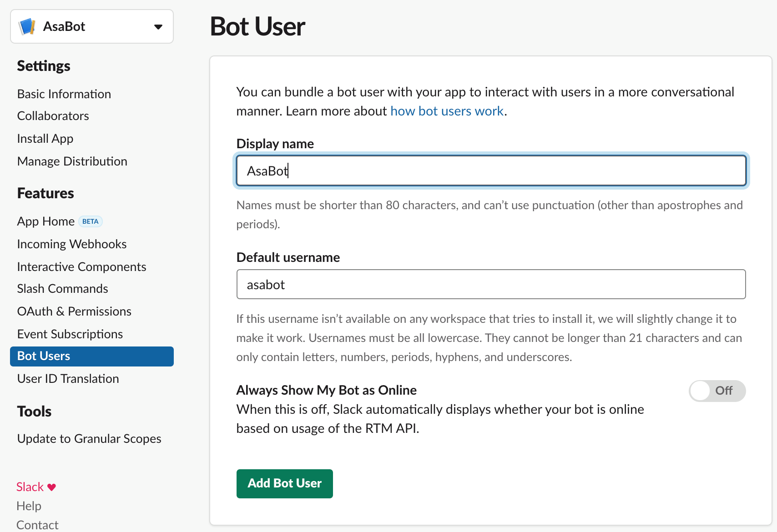Image resolution: width=777 pixels, height=532 pixels.
Task: Follow the 'how bot users work' link
Action: [447, 111]
